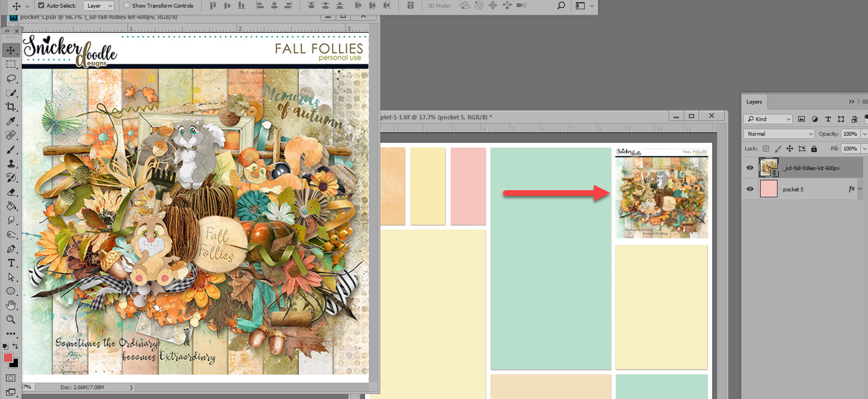
Task: Change screen mode at toolbox bottom
Action: pos(11,391)
